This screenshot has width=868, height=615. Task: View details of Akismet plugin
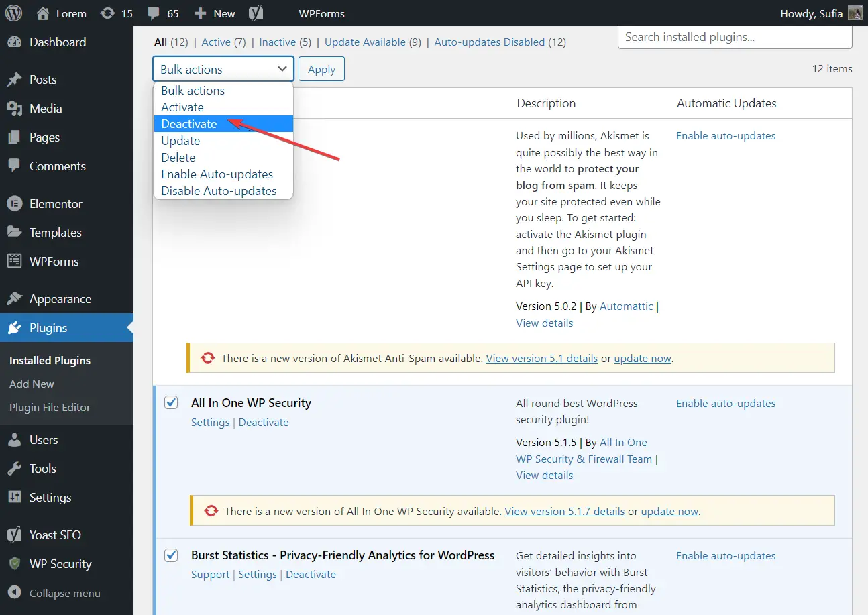click(x=545, y=323)
